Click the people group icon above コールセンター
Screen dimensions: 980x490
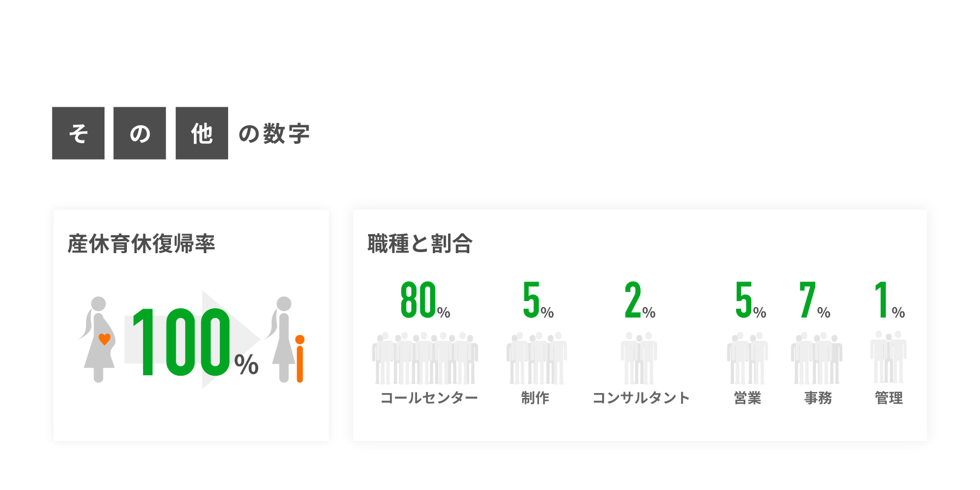[425, 358]
